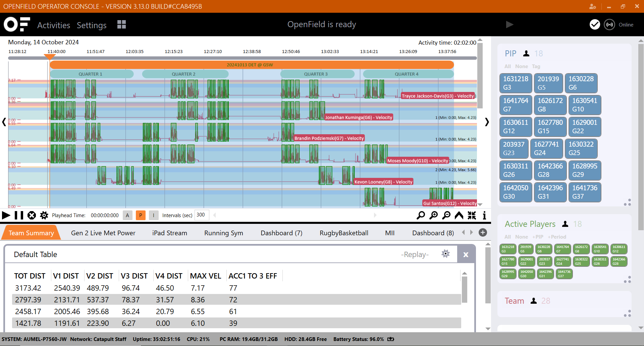Click PIP panel options dots

[627, 202]
